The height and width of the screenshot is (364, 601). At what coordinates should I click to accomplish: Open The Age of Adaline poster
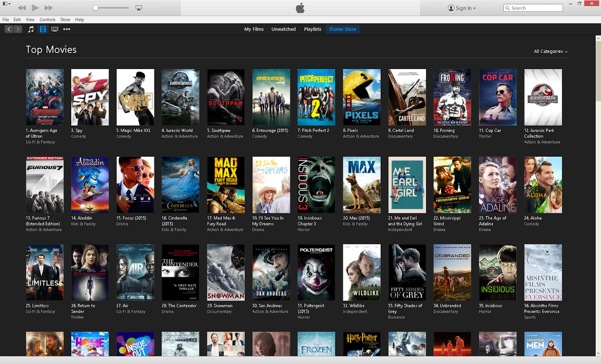tap(498, 185)
